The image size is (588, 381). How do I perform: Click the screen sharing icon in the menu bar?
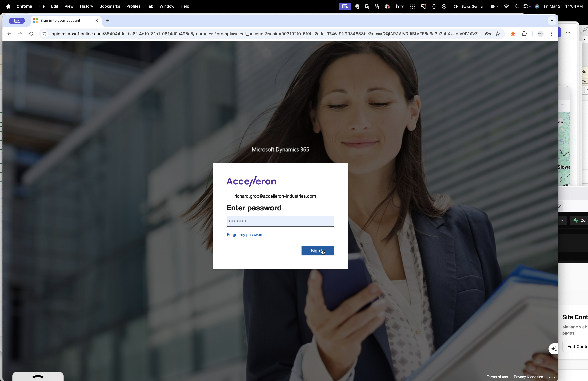click(345, 6)
